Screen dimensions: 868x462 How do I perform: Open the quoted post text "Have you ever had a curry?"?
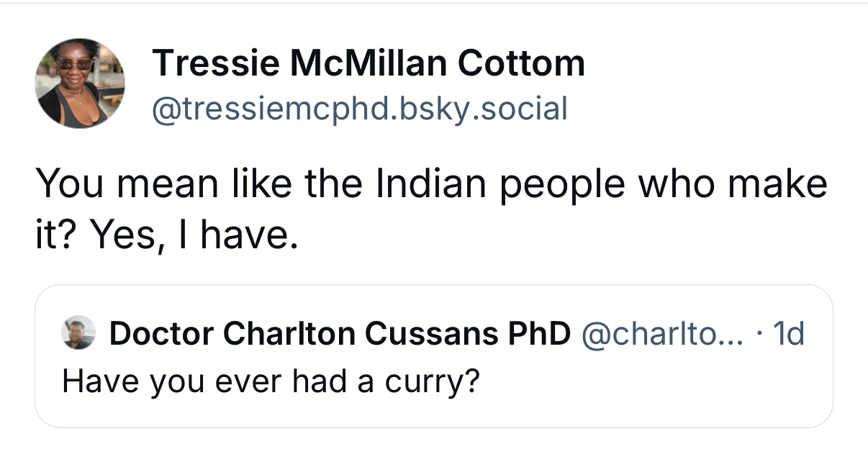click(271, 381)
